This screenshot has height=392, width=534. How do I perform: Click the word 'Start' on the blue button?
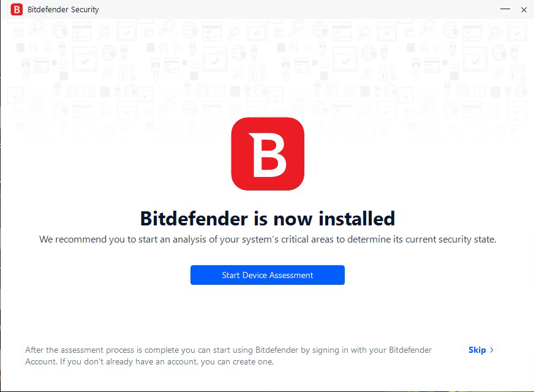point(231,275)
